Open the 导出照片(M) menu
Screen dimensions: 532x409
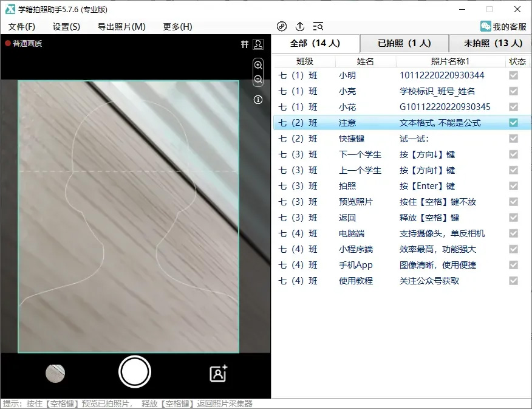coord(121,27)
